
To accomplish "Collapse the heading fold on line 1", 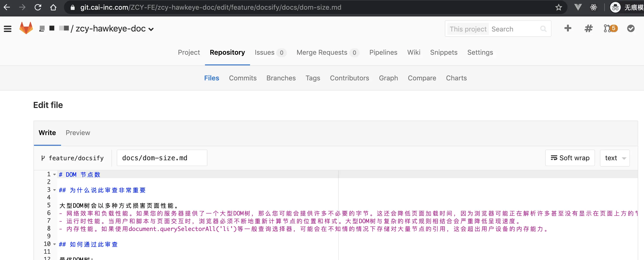I will pyautogui.click(x=55, y=175).
